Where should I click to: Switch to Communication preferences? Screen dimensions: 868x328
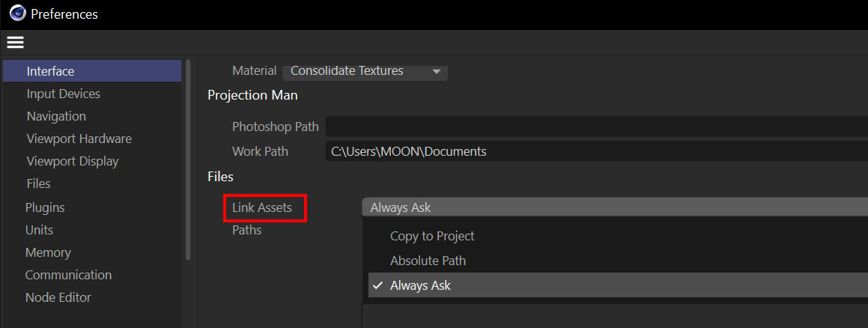click(x=68, y=275)
